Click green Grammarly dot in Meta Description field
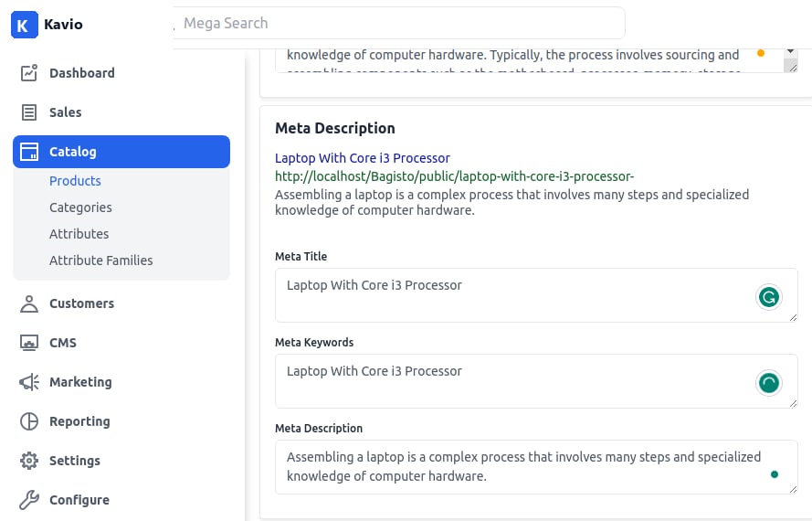 pos(775,474)
